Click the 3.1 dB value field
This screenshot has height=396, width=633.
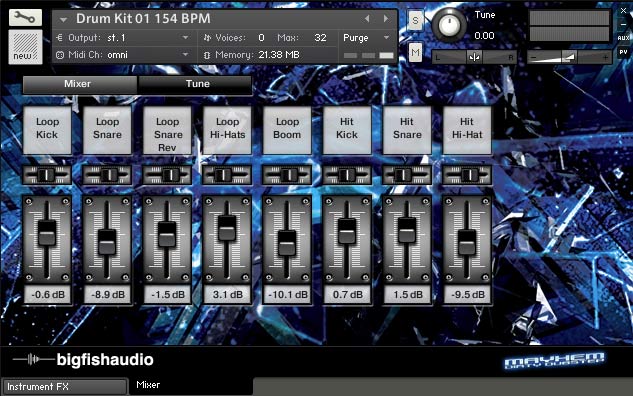(227, 295)
